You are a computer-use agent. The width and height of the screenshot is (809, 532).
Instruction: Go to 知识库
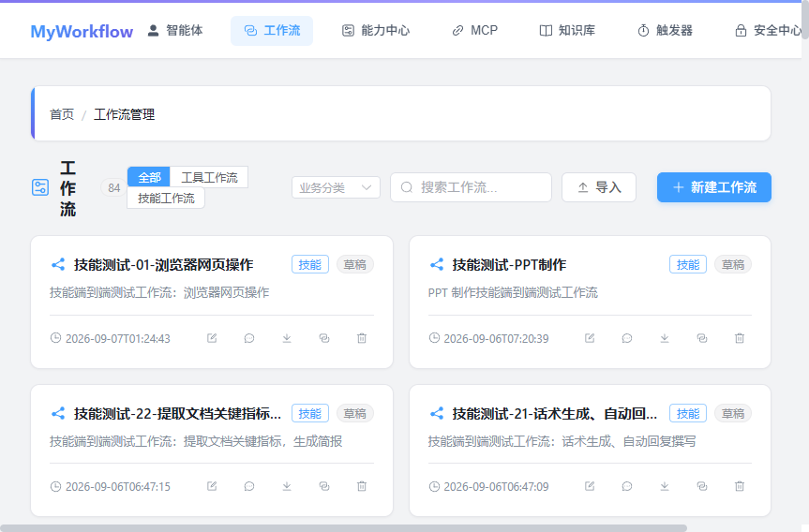[567, 30]
